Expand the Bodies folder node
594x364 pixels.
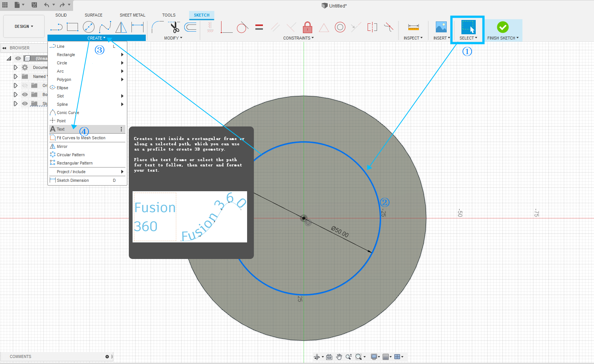(x=15, y=94)
